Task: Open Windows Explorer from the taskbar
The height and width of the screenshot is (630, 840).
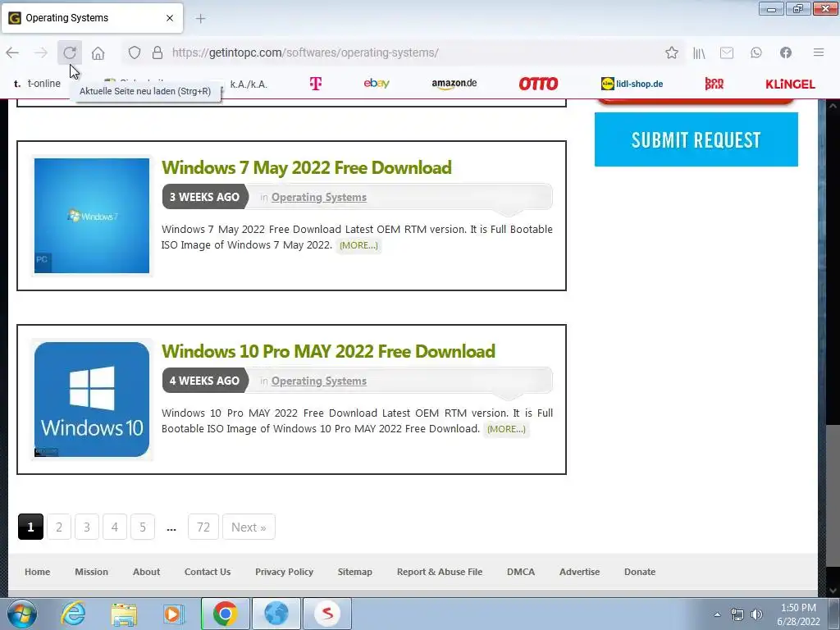Action: coord(124,614)
